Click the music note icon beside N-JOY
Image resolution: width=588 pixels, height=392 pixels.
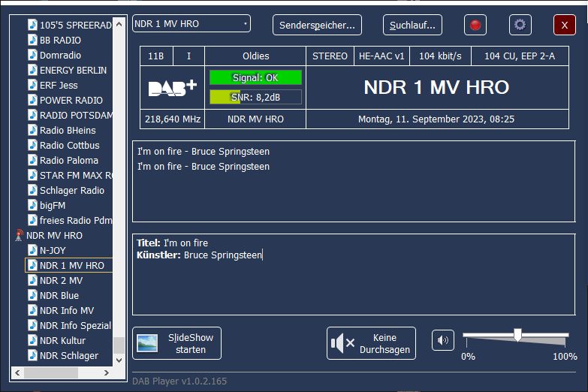coord(32,251)
